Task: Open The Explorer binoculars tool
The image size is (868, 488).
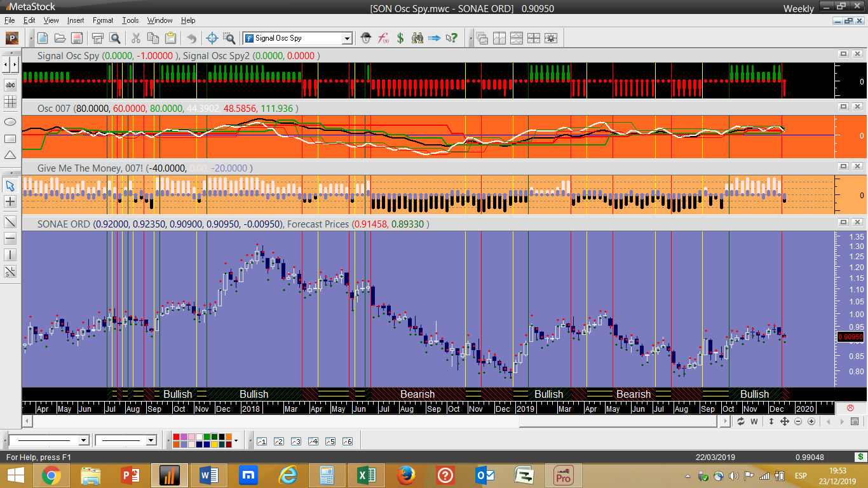Action: pos(417,38)
